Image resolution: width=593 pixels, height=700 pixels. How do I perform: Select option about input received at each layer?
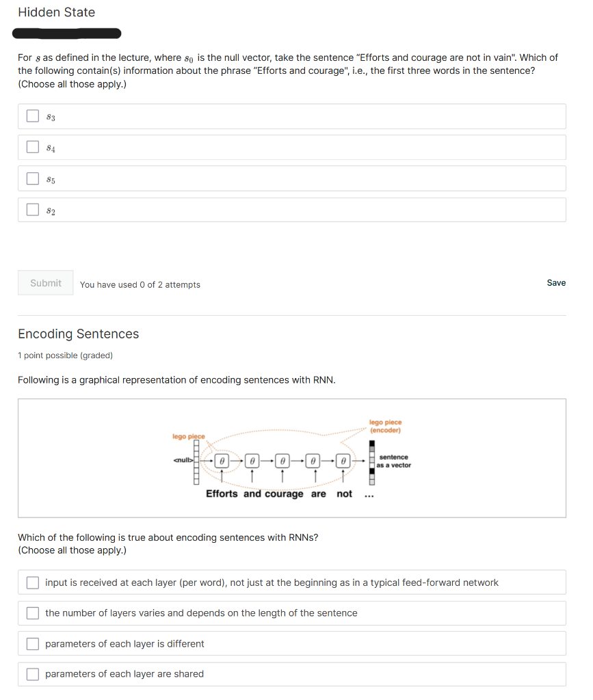[32, 582]
